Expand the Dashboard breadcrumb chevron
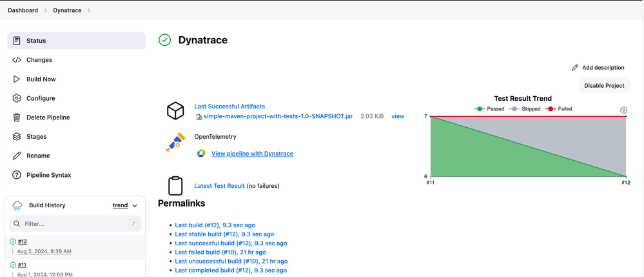 [45, 10]
